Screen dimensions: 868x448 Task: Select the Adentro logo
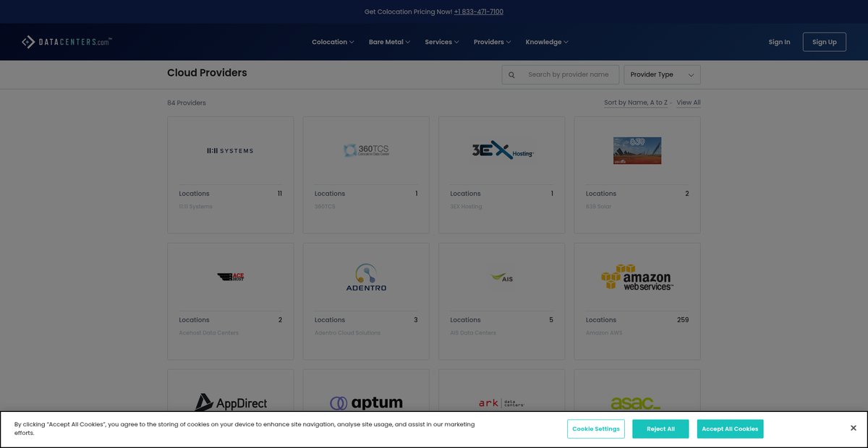coord(366,277)
